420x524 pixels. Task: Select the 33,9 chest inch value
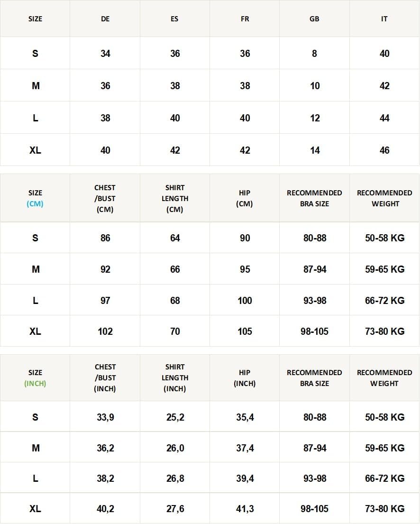click(105, 417)
